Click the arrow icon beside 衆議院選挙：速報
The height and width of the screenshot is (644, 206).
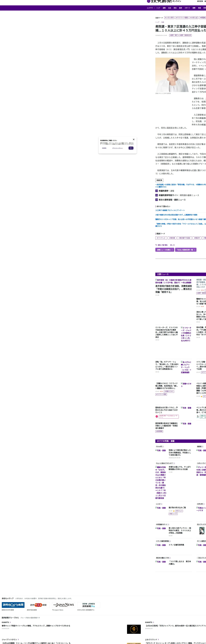[x=157, y=191]
